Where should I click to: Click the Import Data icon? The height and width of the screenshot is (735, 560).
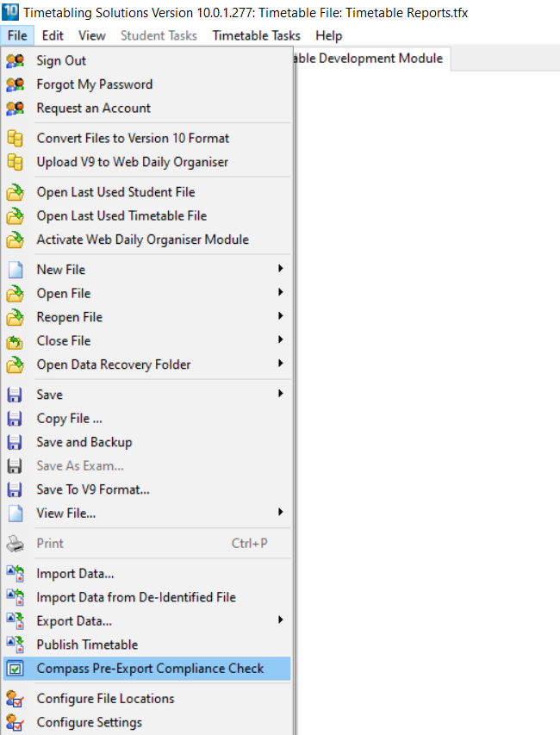(x=15, y=574)
